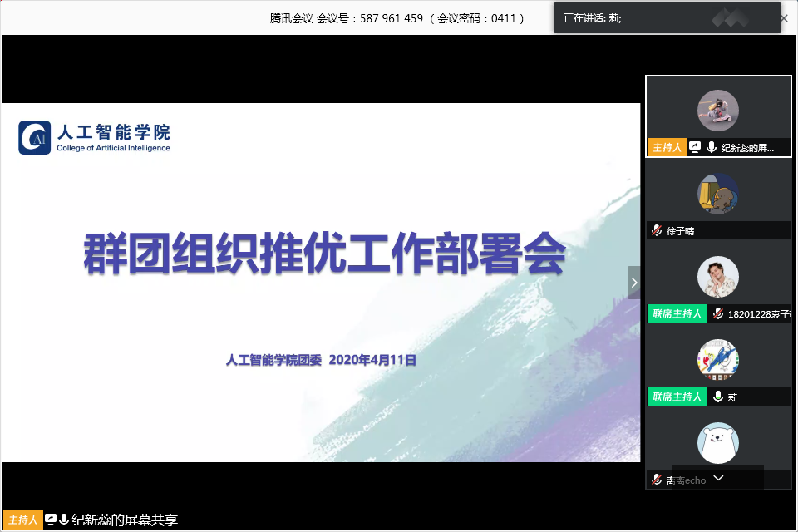Click the screen share icon on 纪新蕊's tile
The width and height of the screenshot is (798, 532).
[x=695, y=147]
